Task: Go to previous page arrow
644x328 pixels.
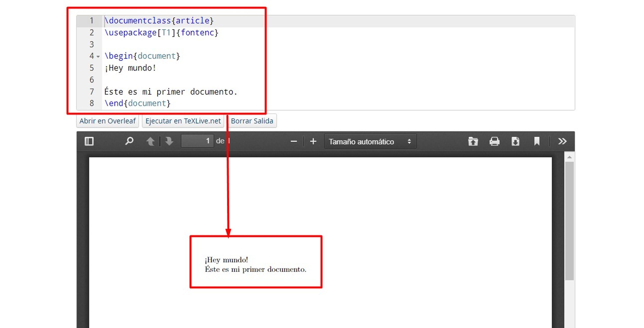Action: (x=150, y=141)
